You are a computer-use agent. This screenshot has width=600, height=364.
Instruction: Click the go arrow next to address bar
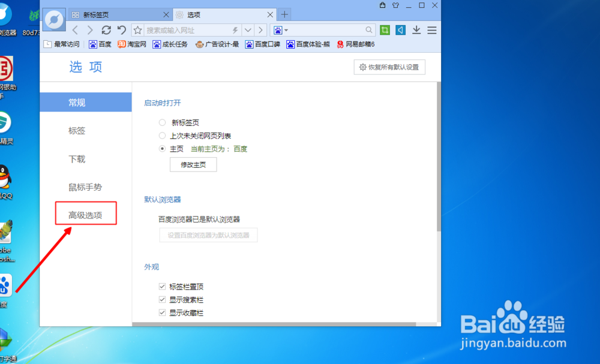click(x=260, y=30)
